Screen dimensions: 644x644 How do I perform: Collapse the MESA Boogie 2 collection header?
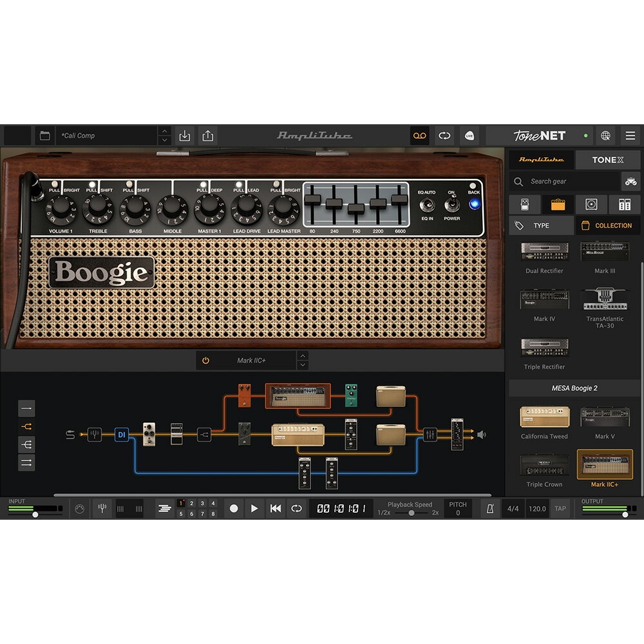pos(574,388)
